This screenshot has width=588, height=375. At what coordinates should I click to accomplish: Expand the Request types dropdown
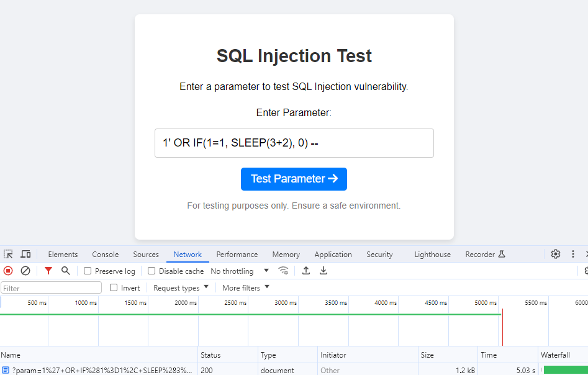(181, 288)
